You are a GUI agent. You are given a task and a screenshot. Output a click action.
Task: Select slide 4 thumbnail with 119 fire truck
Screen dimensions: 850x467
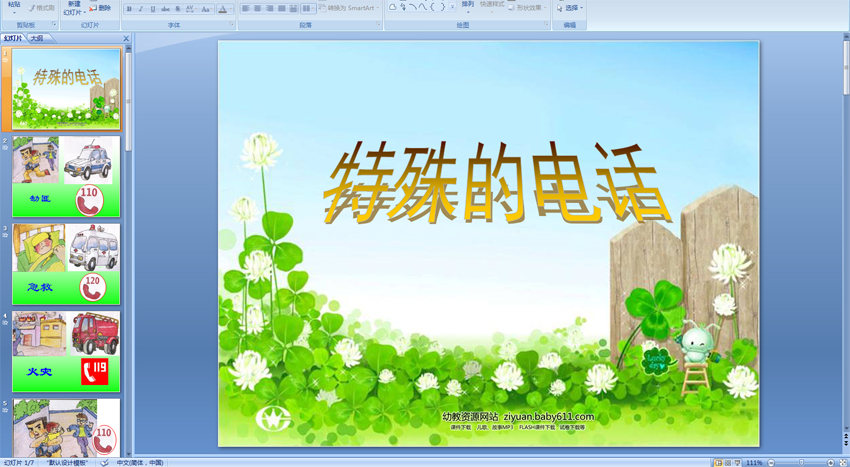tap(66, 351)
